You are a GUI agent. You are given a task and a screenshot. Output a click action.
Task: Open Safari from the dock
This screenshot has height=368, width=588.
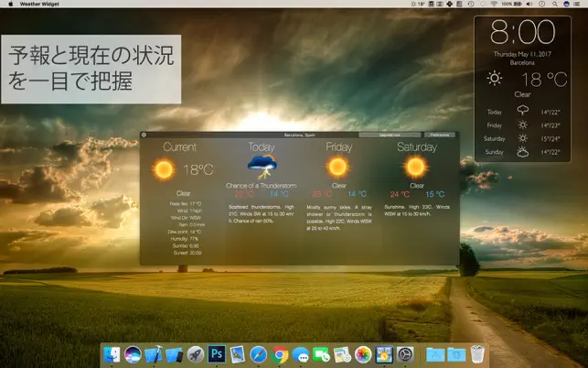pyautogui.click(x=259, y=353)
